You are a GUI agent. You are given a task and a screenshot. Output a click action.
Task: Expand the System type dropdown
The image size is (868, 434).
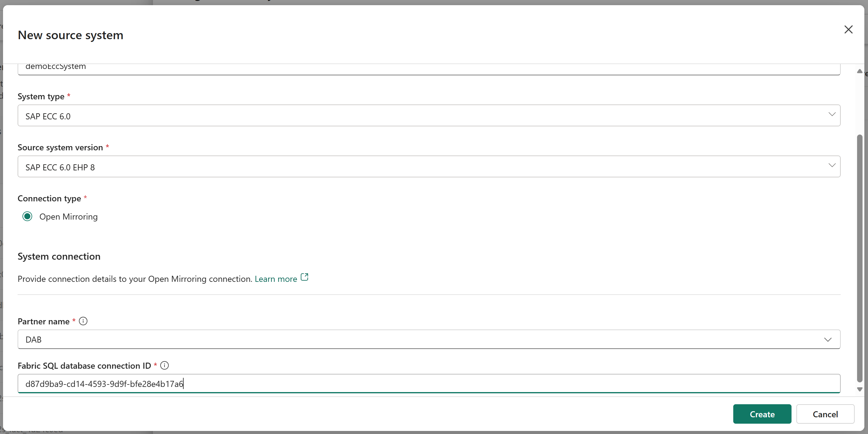tap(832, 115)
